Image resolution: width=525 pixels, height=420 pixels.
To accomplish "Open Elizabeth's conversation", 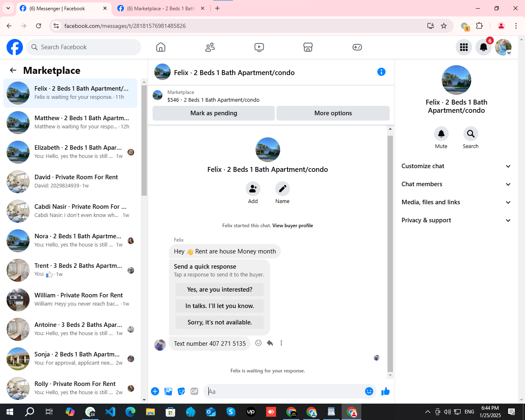I will pos(71,152).
